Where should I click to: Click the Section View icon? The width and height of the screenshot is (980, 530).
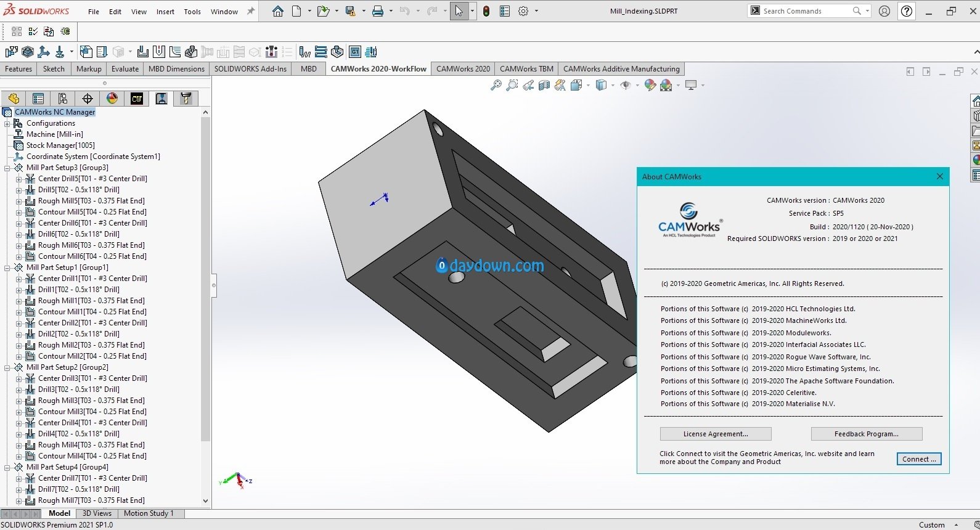544,86
